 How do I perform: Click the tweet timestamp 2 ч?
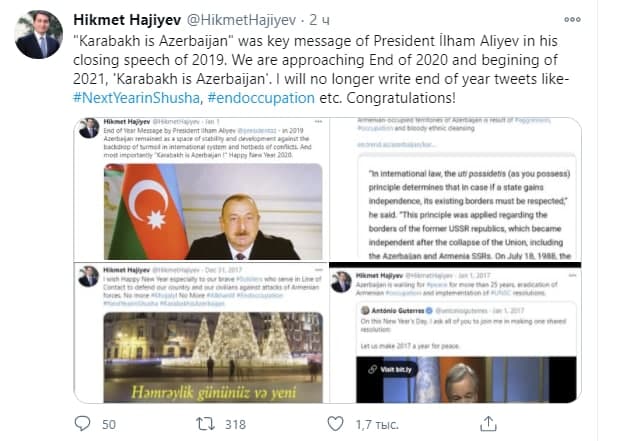(x=319, y=20)
